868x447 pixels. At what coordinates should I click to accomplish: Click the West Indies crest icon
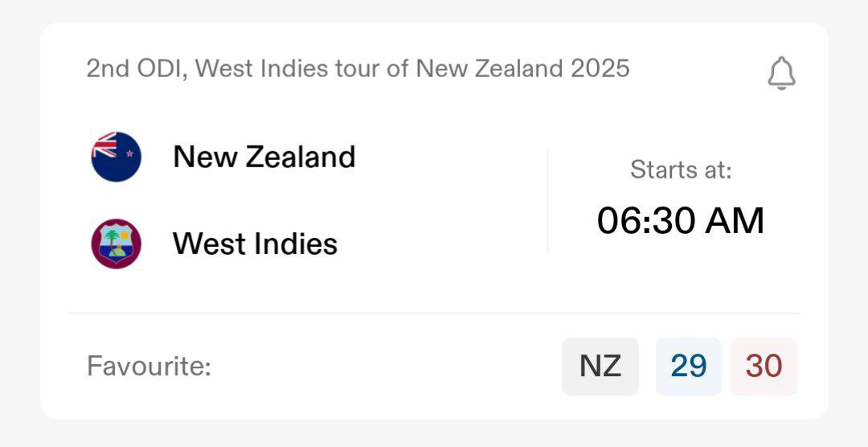coord(116,244)
